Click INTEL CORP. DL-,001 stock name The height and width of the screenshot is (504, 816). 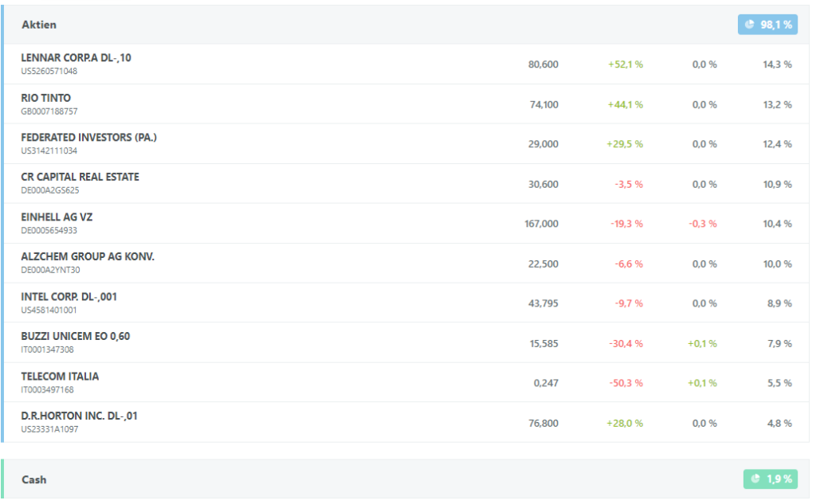point(69,296)
